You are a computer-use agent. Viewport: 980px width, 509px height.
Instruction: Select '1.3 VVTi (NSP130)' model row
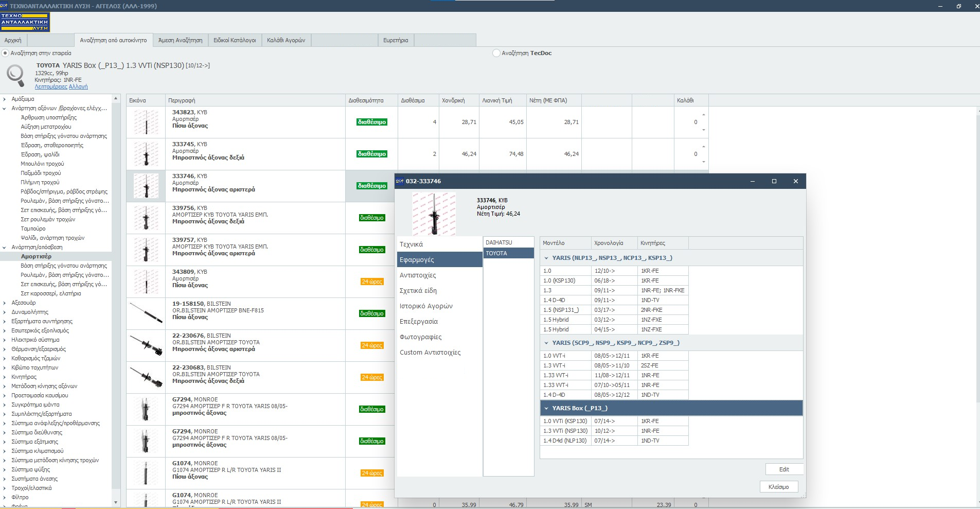614,431
